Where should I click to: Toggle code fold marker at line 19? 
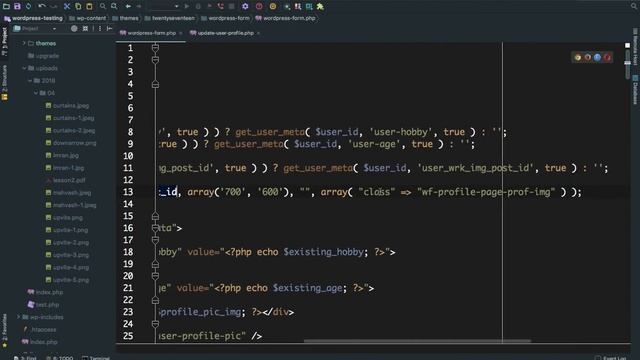[155, 264]
